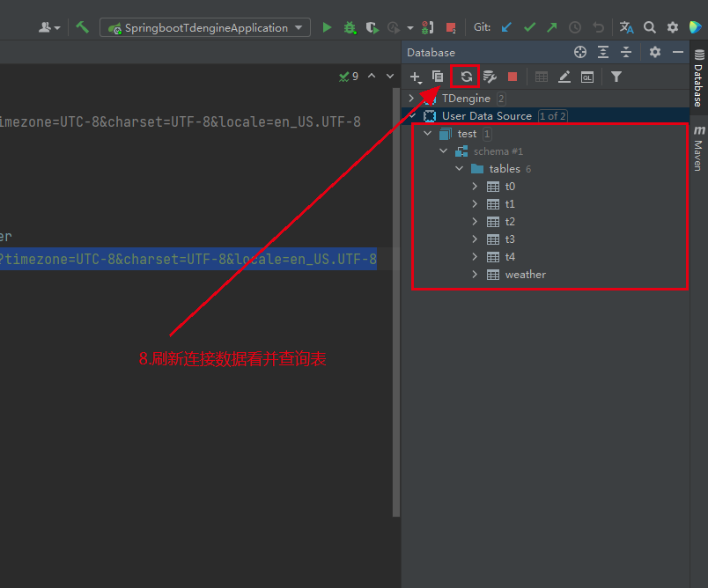Select the filter funnel in Database panel
This screenshot has width=708, height=588.
click(616, 77)
